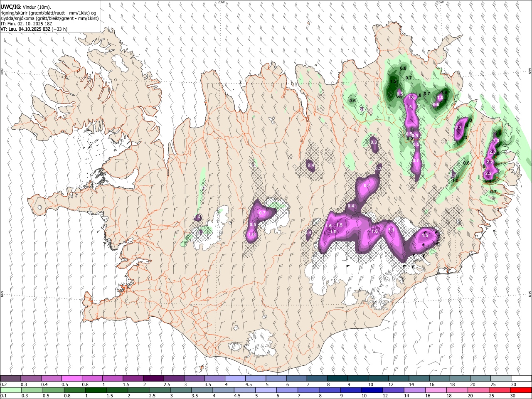Select bottom-row legend swatch between 25 and 30
This screenshot has height=399, width=532.
pyautogui.click(x=500, y=390)
